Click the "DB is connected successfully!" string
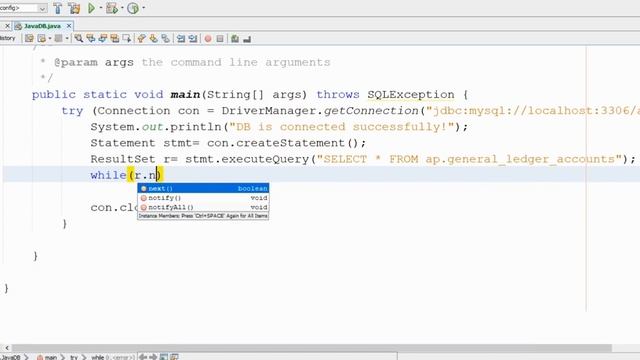640x360 pixels. point(342,127)
